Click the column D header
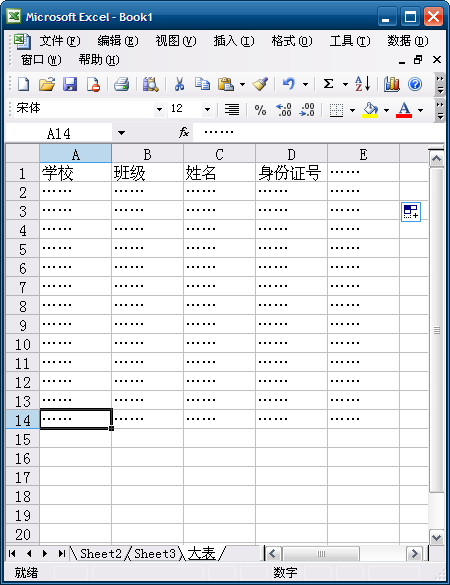Screen dimensions: 450x585 pyautogui.click(x=291, y=154)
